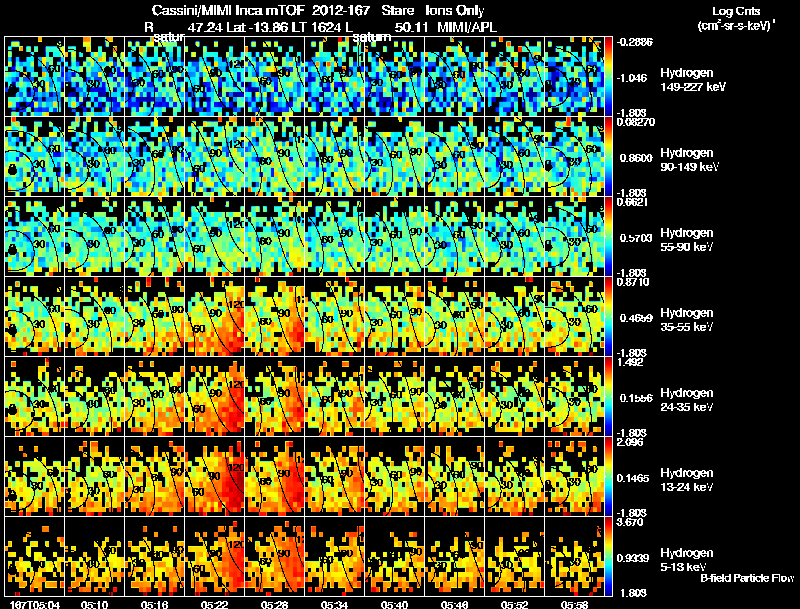Image resolution: width=800 pixels, height=609 pixels.
Task: Select the Hydrogen 35-55 keV row label
Action: coord(687,320)
